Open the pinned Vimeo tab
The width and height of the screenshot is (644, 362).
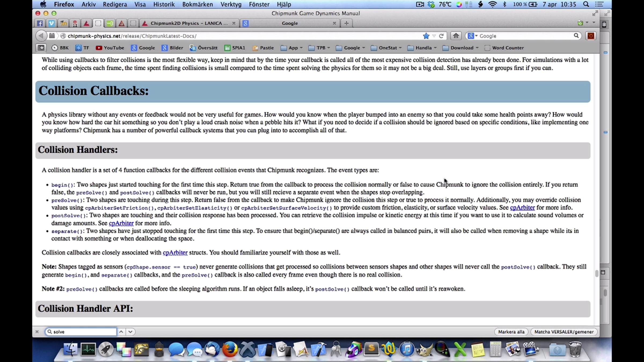[x=51, y=23]
